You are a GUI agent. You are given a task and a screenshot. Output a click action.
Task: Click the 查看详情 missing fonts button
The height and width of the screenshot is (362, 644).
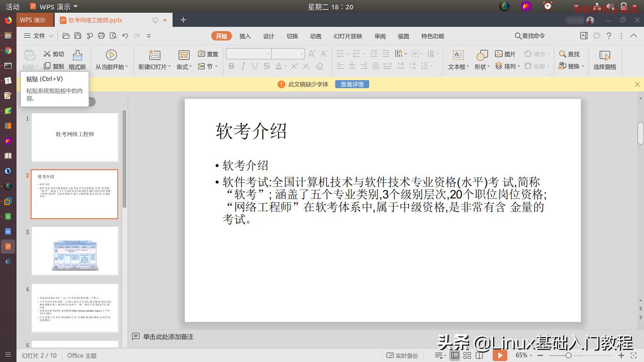click(x=352, y=84)
